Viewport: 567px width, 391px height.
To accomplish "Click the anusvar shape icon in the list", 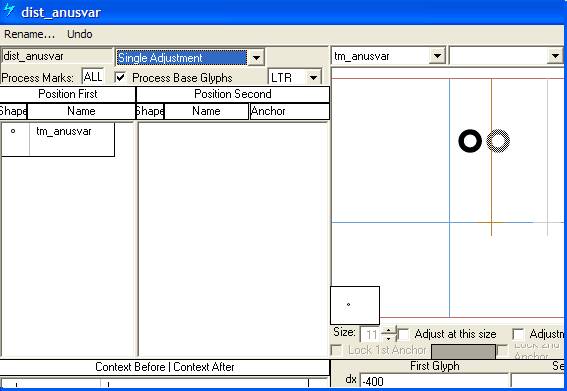I will tap(13, 131).
